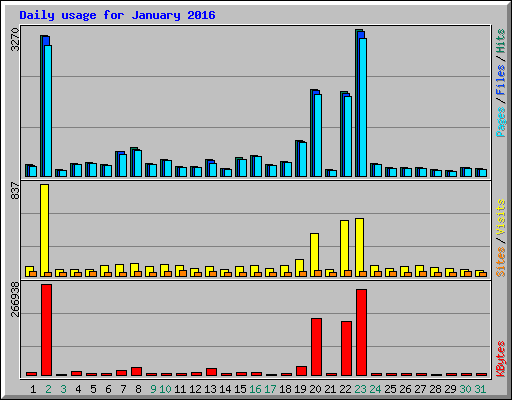Click the day 8 red KBytes bar
The width and height of the screenshot is (512, 400).
(137, 372)
